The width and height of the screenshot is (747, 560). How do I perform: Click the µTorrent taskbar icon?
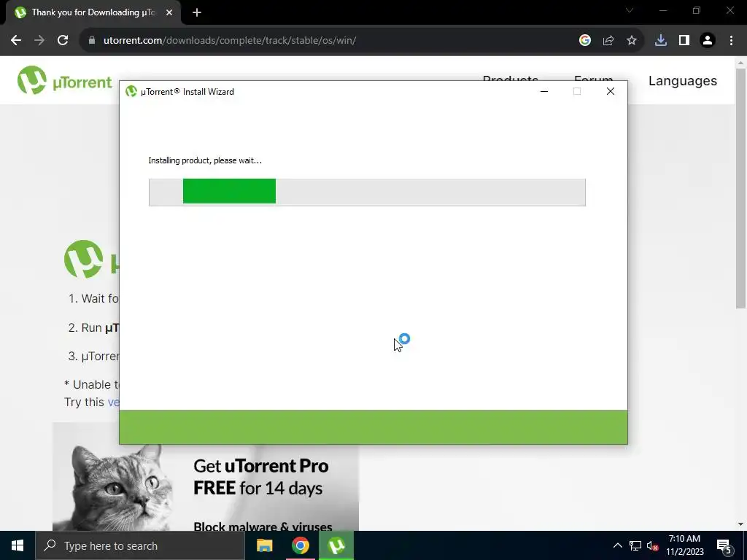pos(336,545)
